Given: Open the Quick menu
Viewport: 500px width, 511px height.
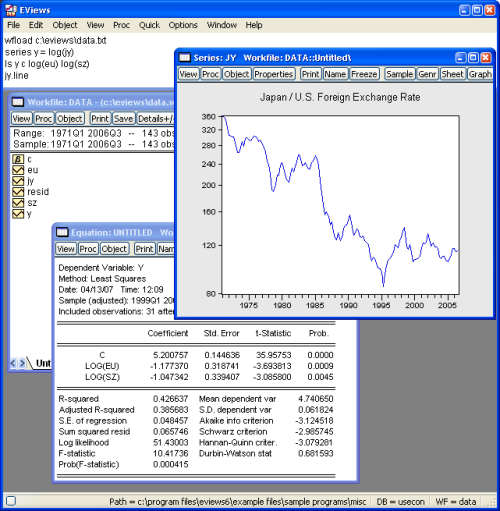Looking at the screenshot, I should tap(149, 25).
